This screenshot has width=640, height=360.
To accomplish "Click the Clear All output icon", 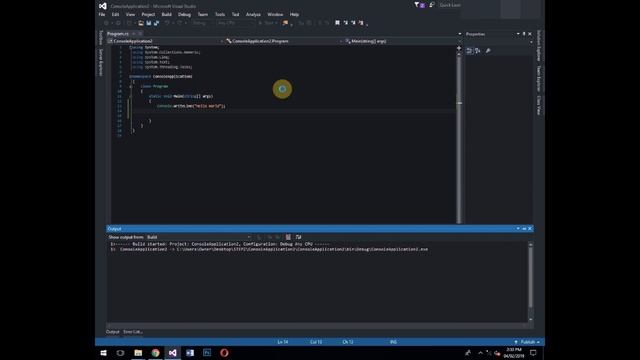I will pos(288,237).
